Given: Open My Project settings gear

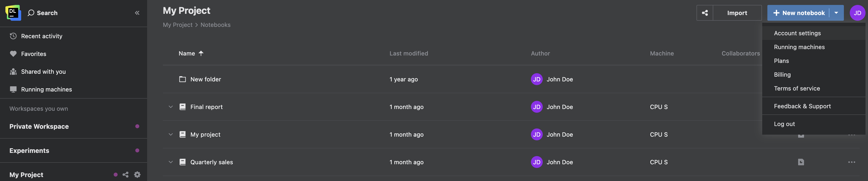Looking at the screenshot, I should 137,175.
